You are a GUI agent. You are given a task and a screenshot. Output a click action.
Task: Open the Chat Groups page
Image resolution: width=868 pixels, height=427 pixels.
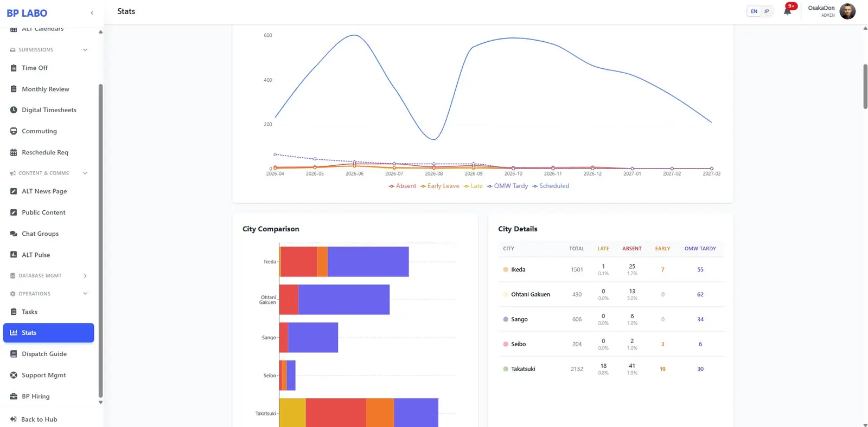[x=49, y=234]
